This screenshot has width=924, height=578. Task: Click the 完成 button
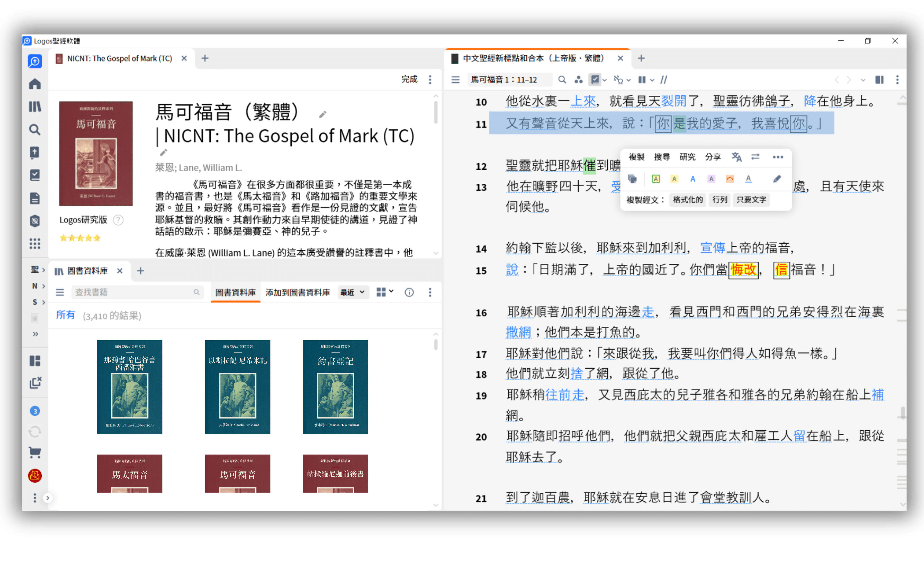(409, 79)
